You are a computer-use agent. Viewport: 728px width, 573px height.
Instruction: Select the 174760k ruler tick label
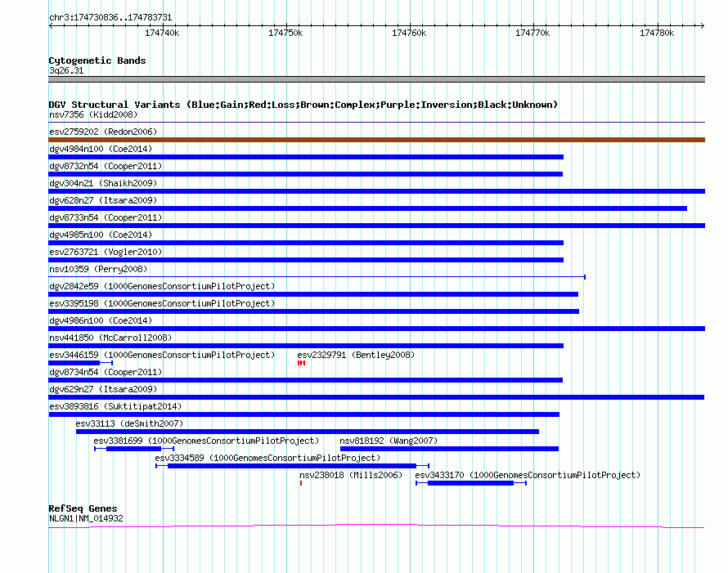pyautogui.click(x=409, y=33)
